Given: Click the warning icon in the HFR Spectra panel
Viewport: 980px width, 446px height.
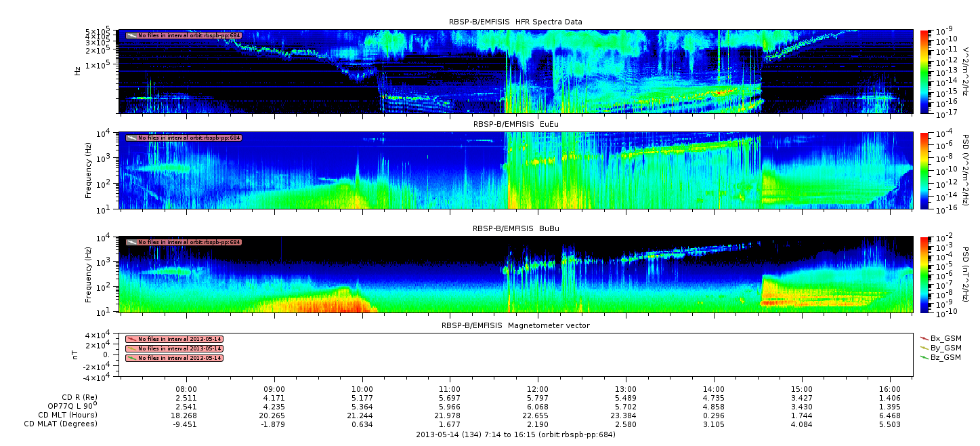Looking at the screenshot, I should [x=131, y=35].
